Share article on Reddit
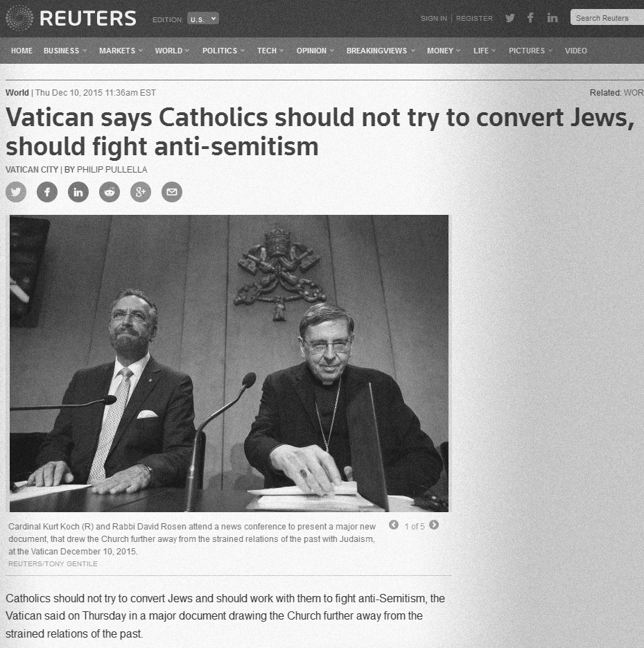Viewport: 644px width, 648px height. click(x=110, y=192)
